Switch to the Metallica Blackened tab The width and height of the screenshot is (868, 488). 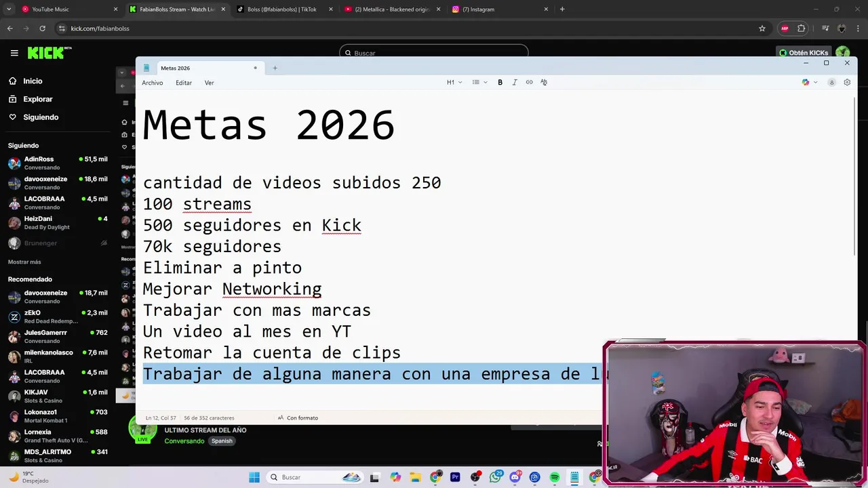pyautogui.click(x=392, y=9)
